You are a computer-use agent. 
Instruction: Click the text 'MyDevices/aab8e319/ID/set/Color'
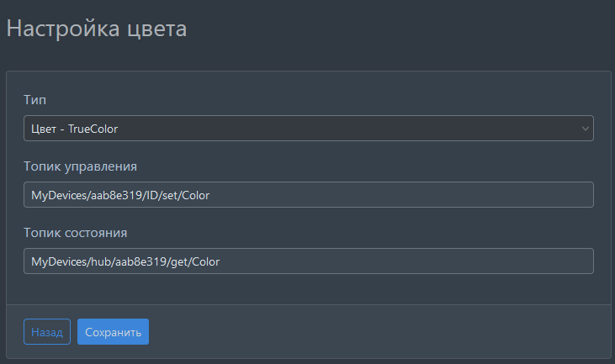[120, 195]
